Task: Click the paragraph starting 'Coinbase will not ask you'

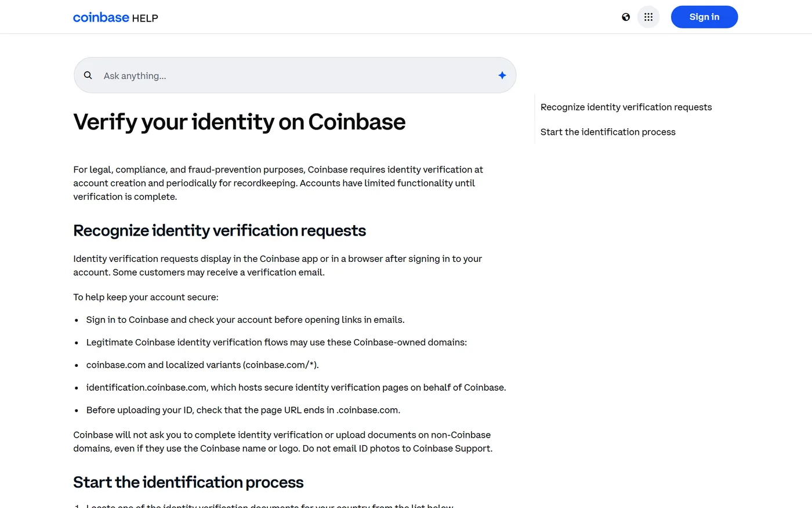Action: point(282,442)
